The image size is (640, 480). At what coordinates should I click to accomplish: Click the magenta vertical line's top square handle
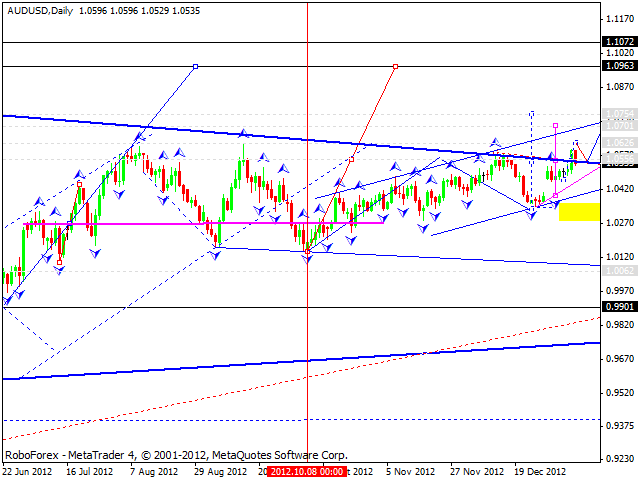[555, 124]
